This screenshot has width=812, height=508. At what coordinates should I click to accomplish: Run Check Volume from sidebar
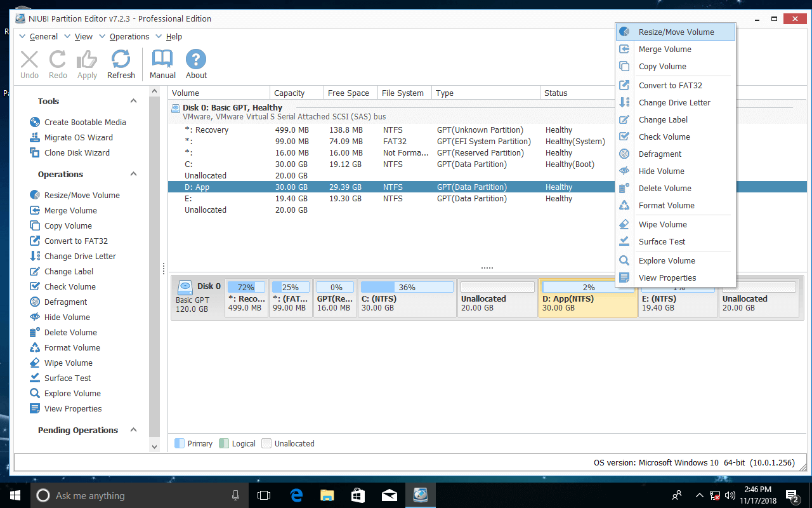tap(70, 286)
